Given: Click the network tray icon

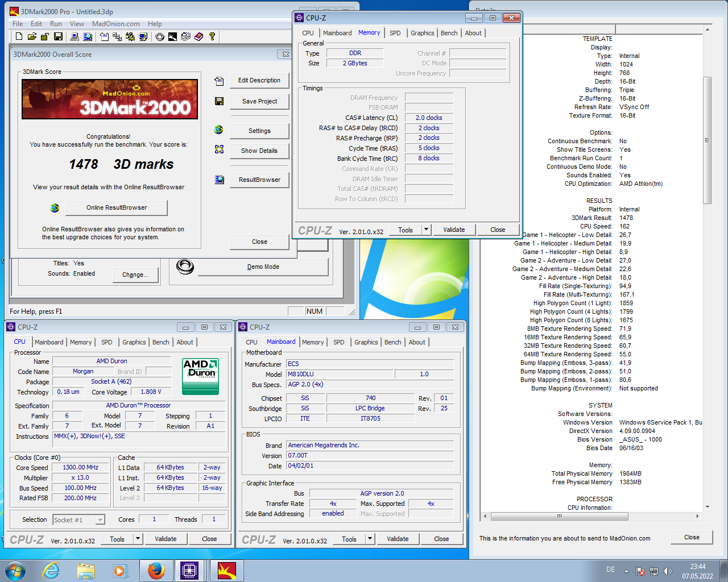Looking at the screenshot, I should point(654,571).
